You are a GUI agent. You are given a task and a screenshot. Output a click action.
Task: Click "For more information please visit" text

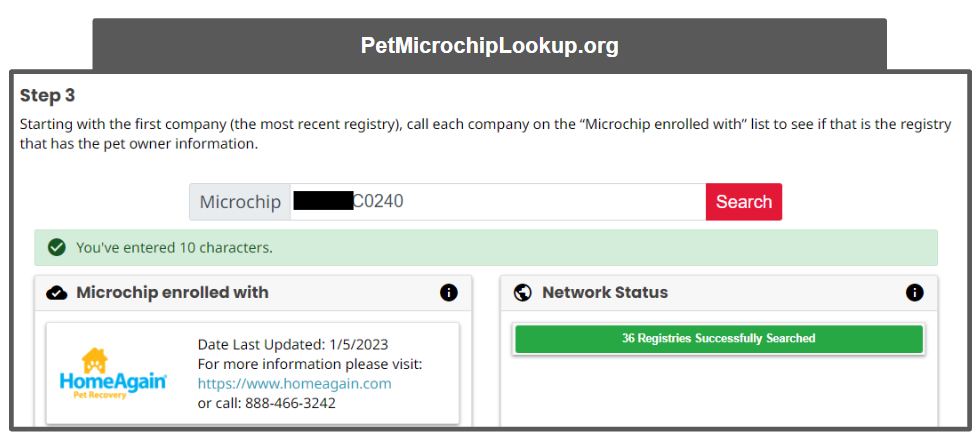[310, 363]
